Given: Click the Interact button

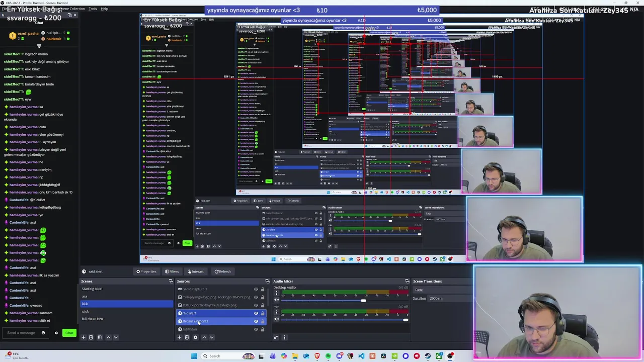Looking at the screenshot, I should pos(196,271).
